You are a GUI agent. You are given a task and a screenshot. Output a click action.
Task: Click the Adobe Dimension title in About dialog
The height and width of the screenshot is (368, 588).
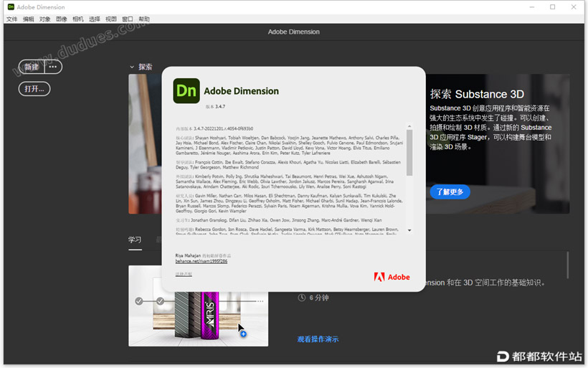coord(241,91)
